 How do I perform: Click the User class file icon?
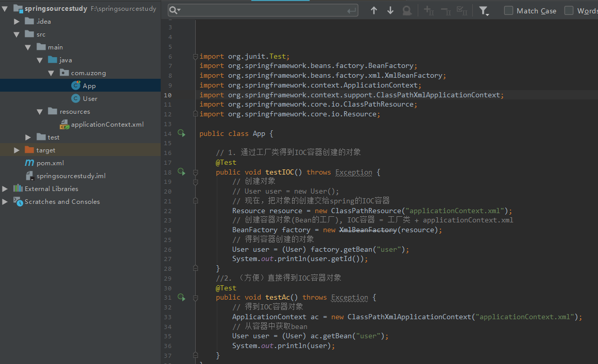[x=76, y=98]
